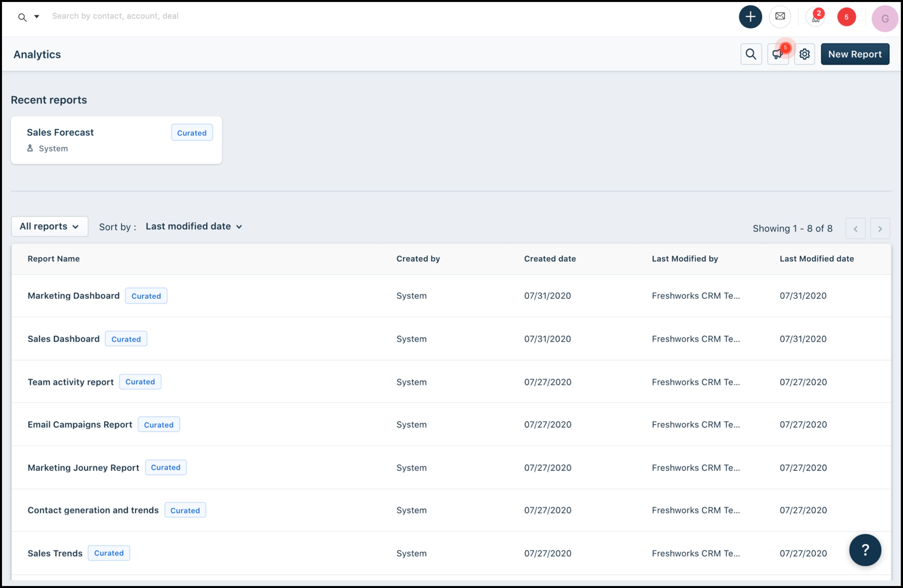This screenshot has width=903, height=588.
Task: Click the New Report button
Action: pyautogui.click(x=854, y=54)
